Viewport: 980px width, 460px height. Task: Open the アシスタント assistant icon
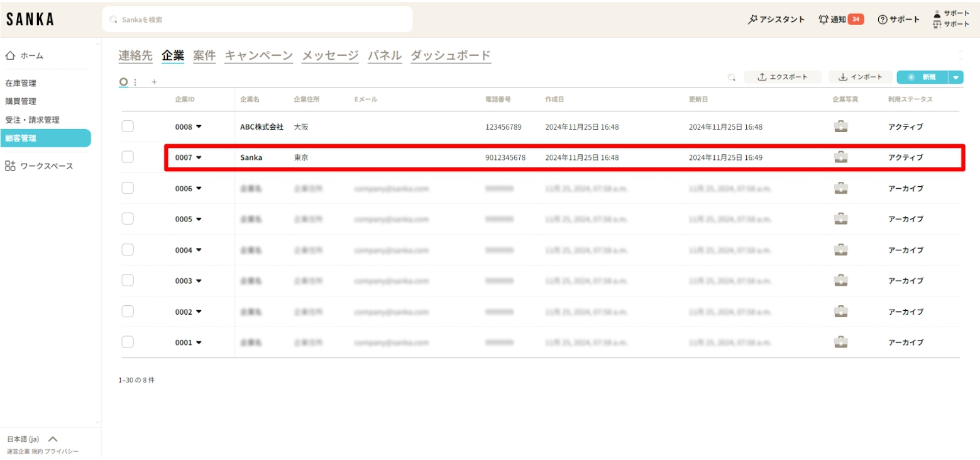[752, 20]
